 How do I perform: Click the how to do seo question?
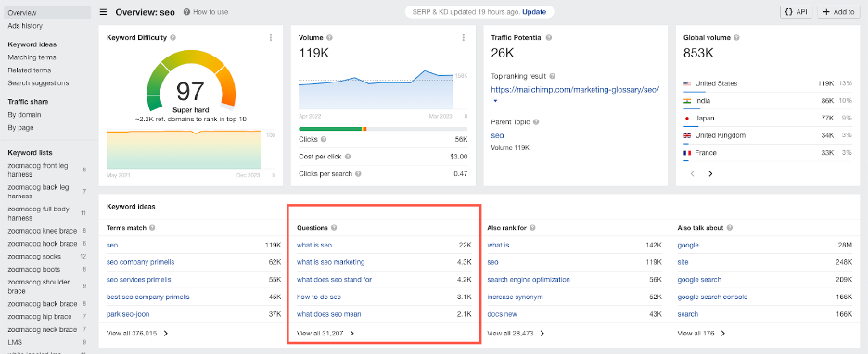319,297
